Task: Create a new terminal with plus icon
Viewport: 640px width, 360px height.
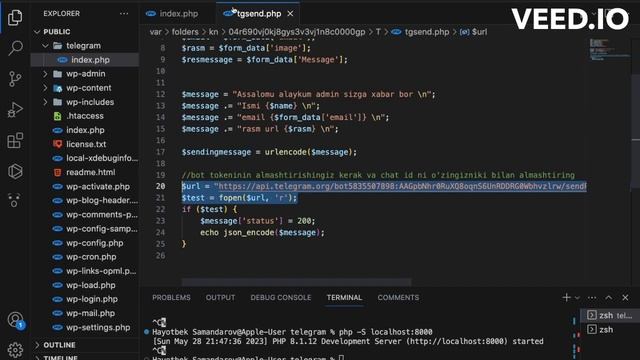Action: pos(566,298)
